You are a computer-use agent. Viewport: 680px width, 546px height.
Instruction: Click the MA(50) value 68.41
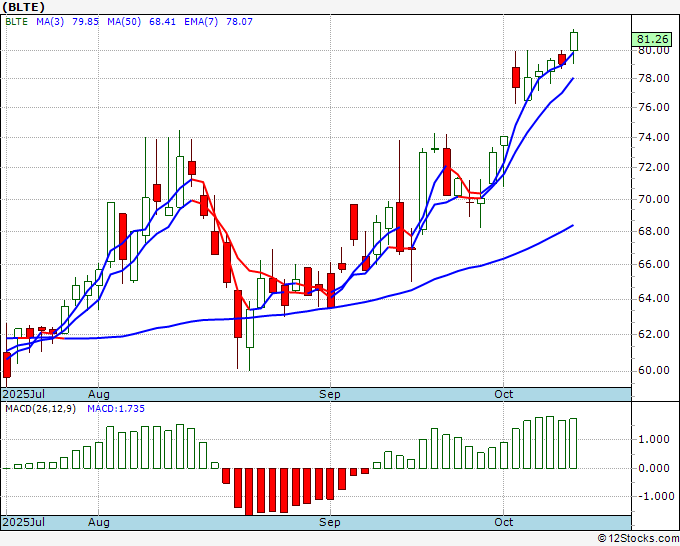coord(162,22)
